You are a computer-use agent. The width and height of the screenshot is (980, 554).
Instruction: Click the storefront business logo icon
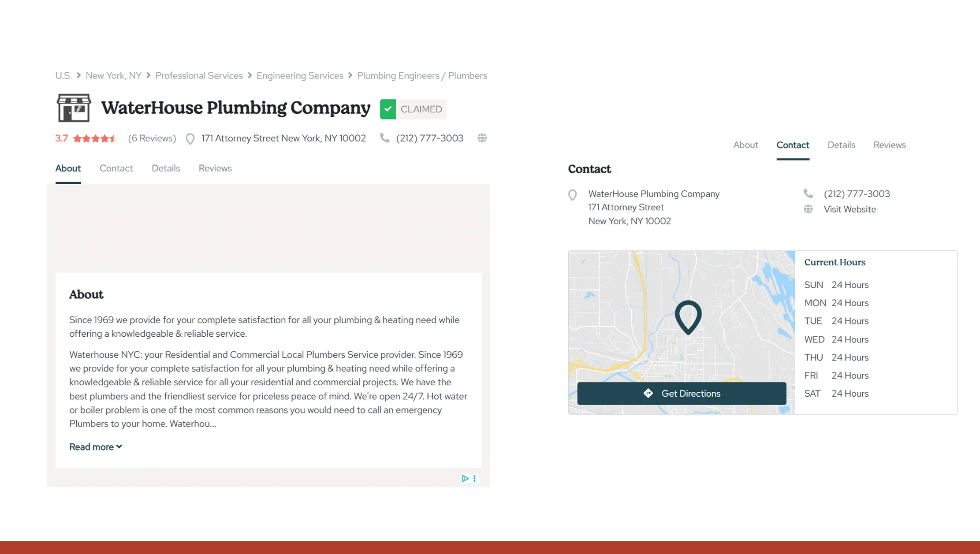74,108
